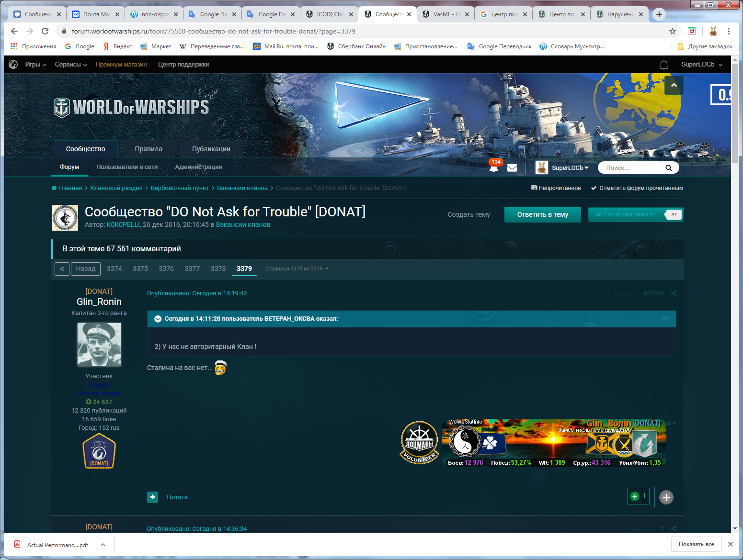Click the DONAT clan emblem under Glin_Ronin
The image size is (743, 560).
pos(99,451)
